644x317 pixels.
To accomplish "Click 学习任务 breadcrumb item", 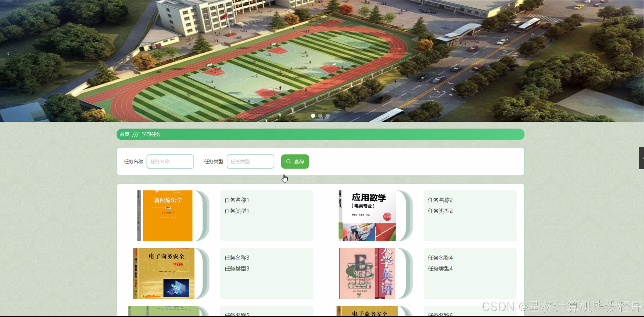I will pyautogui.click(x=151, y=134).
